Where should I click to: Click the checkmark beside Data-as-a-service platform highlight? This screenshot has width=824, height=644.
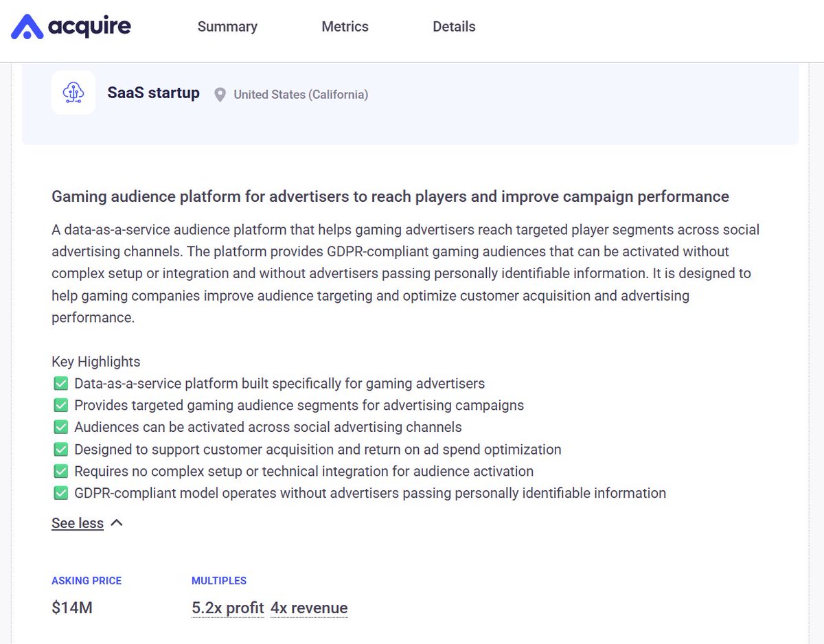(x=60, y=384)
